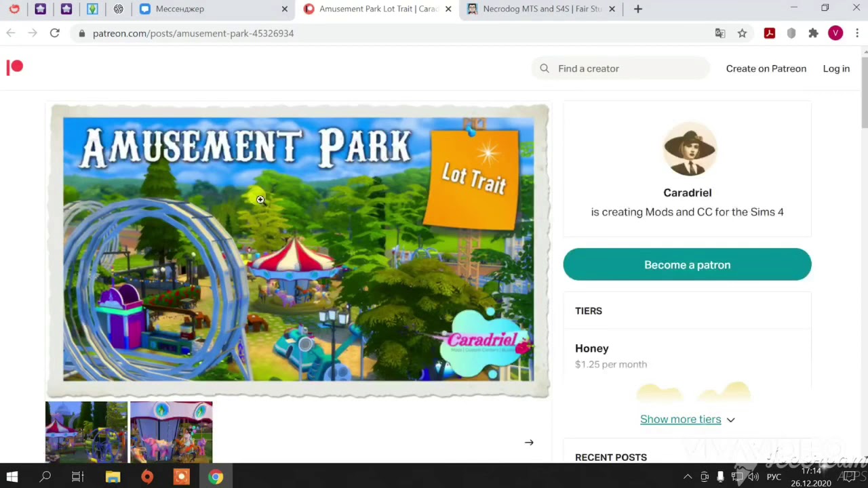Click the gray shield extension icon
The height and width of the screenshot is (488, 868).
[x=791, y=33]
